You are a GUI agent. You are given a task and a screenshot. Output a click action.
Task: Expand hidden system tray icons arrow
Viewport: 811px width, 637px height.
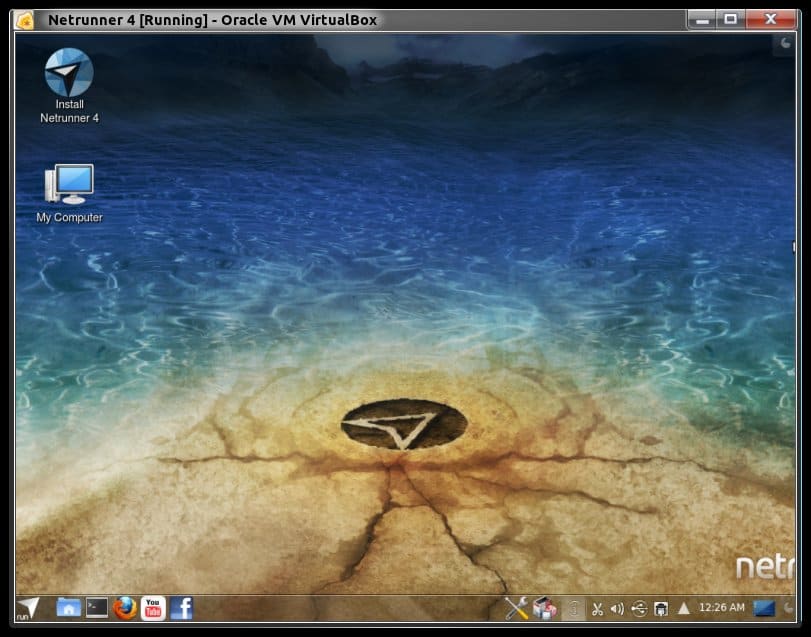tap(684, 608)
